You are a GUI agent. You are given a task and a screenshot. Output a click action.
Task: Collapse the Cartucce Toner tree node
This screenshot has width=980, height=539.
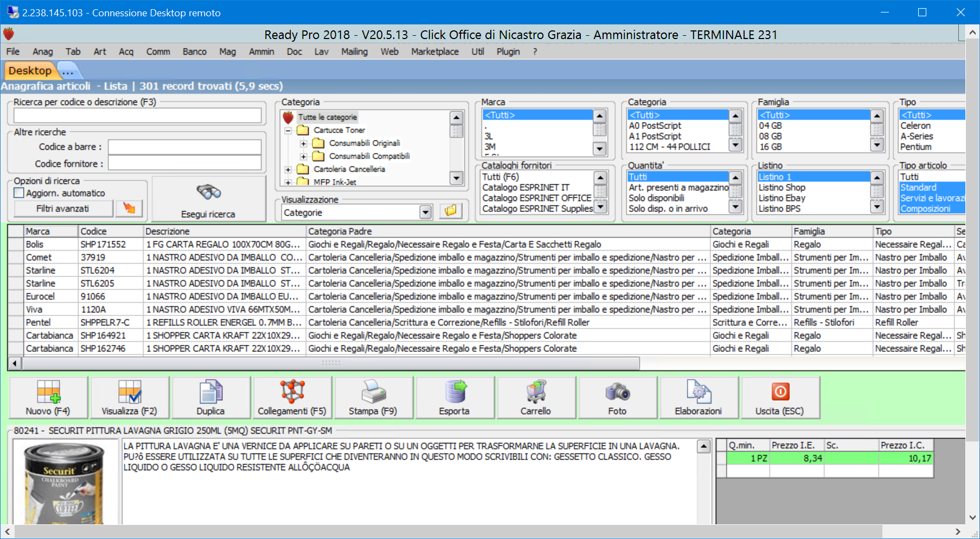288,130
